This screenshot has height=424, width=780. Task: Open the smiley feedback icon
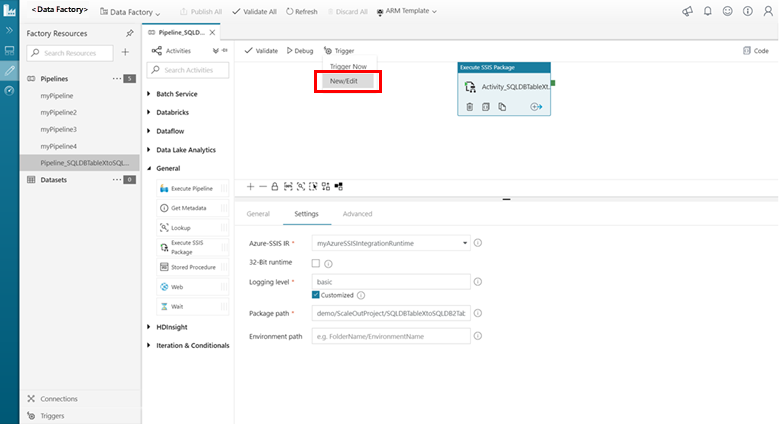(x=727, y=11)
